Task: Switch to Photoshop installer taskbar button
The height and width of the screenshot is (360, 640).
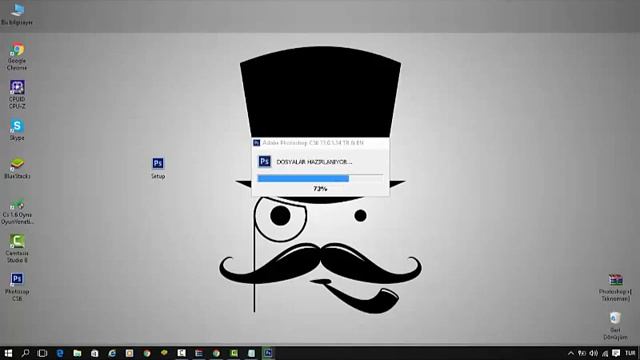Action: click(x=268, y=353)
